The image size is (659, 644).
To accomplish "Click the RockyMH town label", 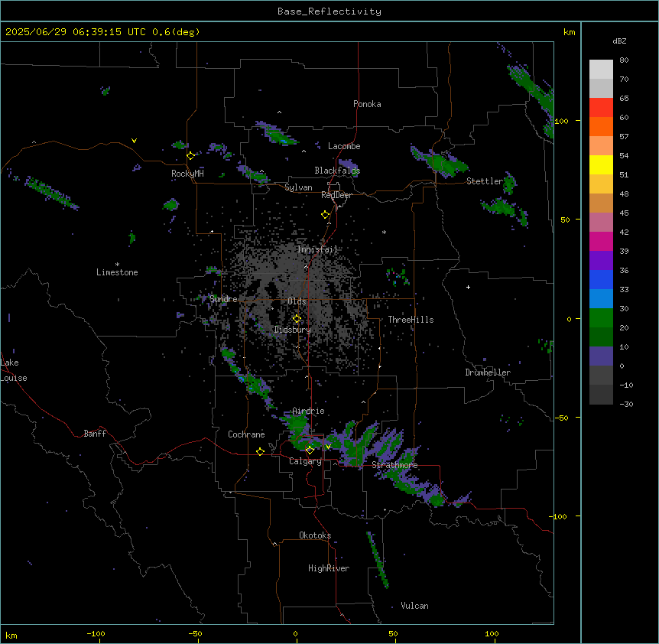I will 187,174.
